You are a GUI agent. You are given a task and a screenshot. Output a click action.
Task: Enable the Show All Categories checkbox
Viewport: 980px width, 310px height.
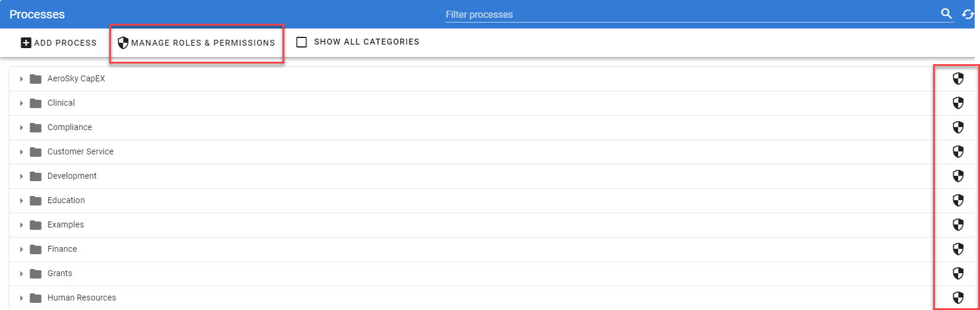coord(302,42)
